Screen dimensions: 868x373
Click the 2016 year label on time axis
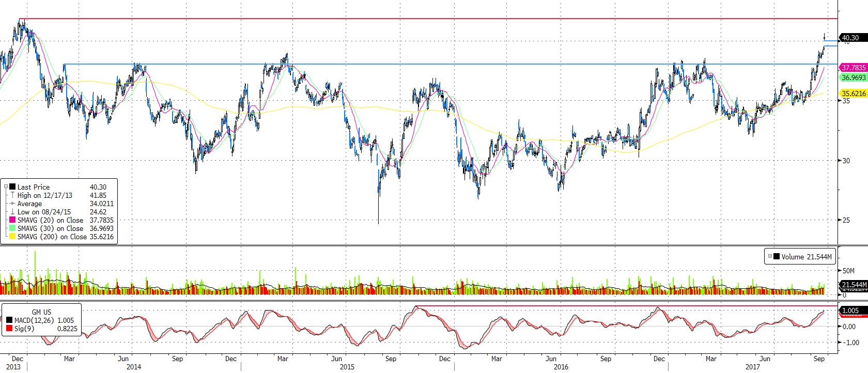coord(561,367)
